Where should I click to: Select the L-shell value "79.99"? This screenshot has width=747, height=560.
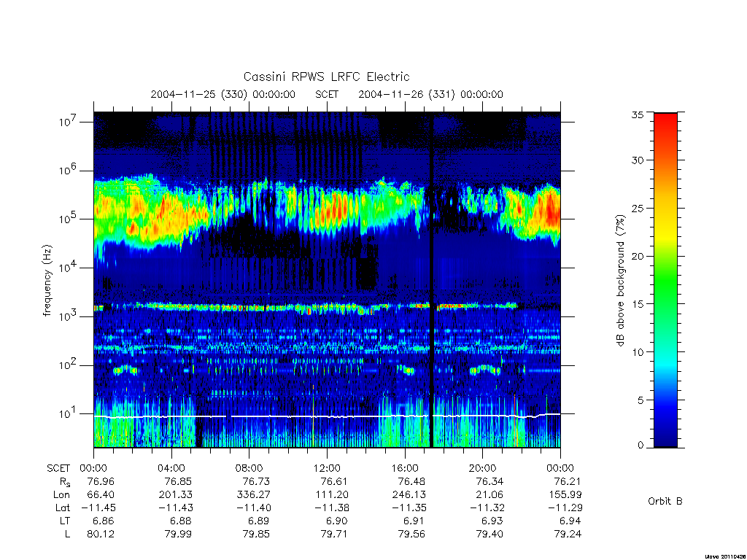pyautogui.click(x=178, y=534)
